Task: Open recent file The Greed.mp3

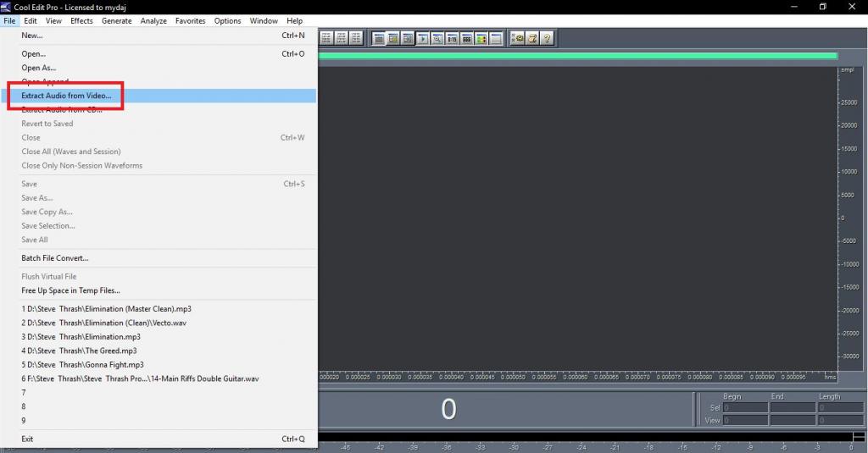Action: coord(159,351)
